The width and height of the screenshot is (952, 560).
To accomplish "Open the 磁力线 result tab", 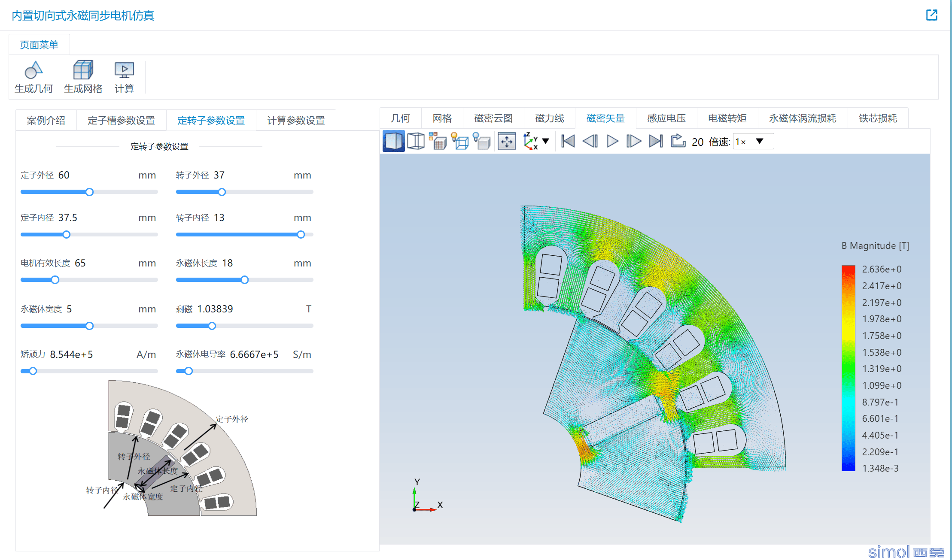I will tap(549, 118).
